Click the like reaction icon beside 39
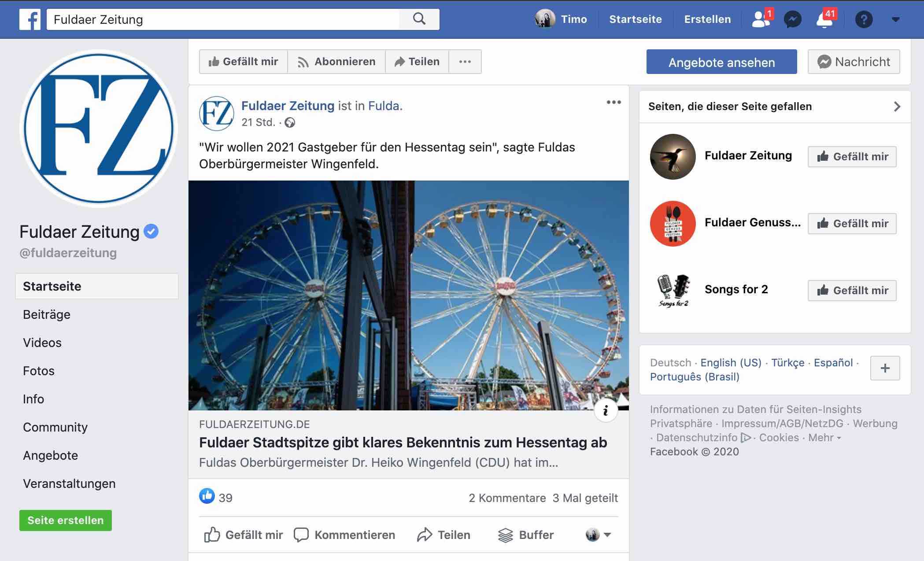Viewport: 924px width, 561px height. [x=207, y=496]
